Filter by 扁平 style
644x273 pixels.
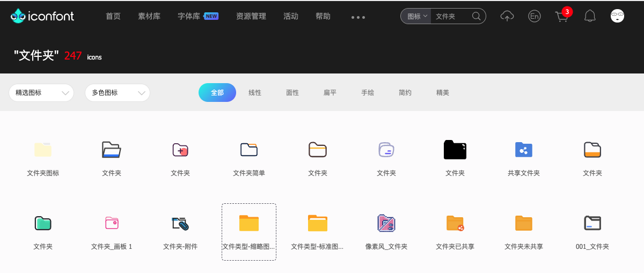click(330, 93)
